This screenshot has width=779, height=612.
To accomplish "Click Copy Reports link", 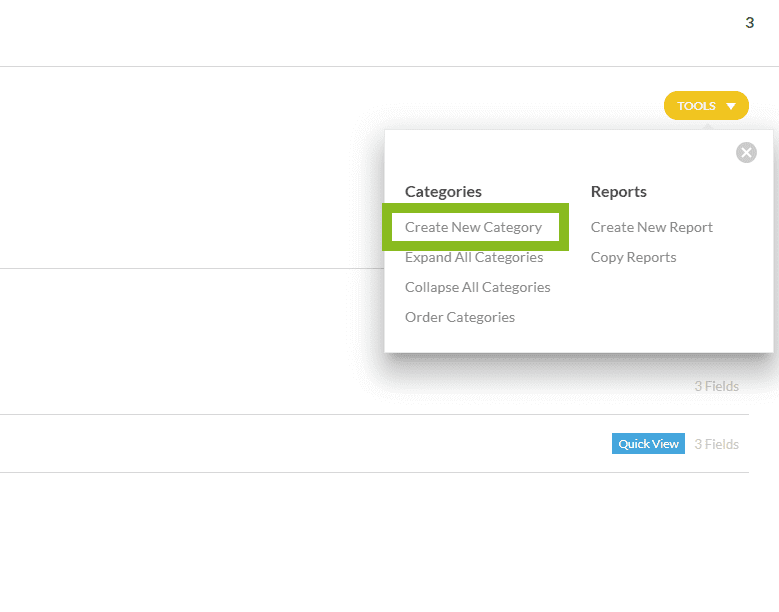I will [633, 257].
